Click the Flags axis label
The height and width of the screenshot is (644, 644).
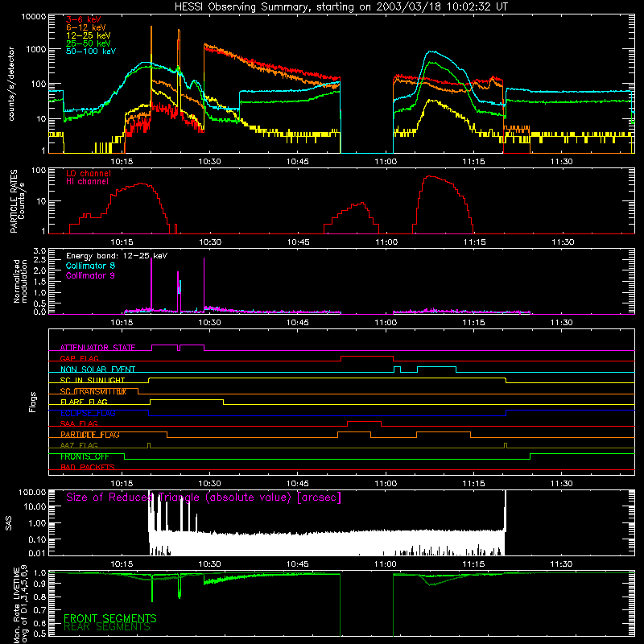click(x=32, y=402)
